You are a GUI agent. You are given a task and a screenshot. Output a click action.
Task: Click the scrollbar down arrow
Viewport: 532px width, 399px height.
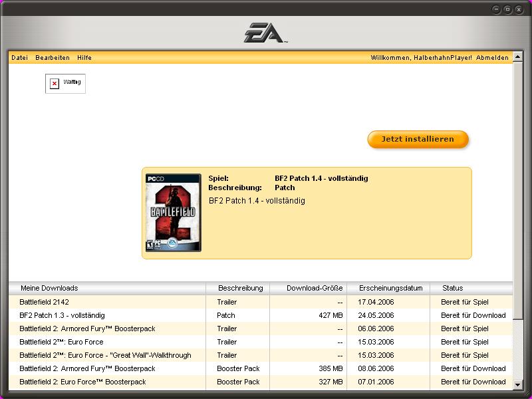coord(518,384)
